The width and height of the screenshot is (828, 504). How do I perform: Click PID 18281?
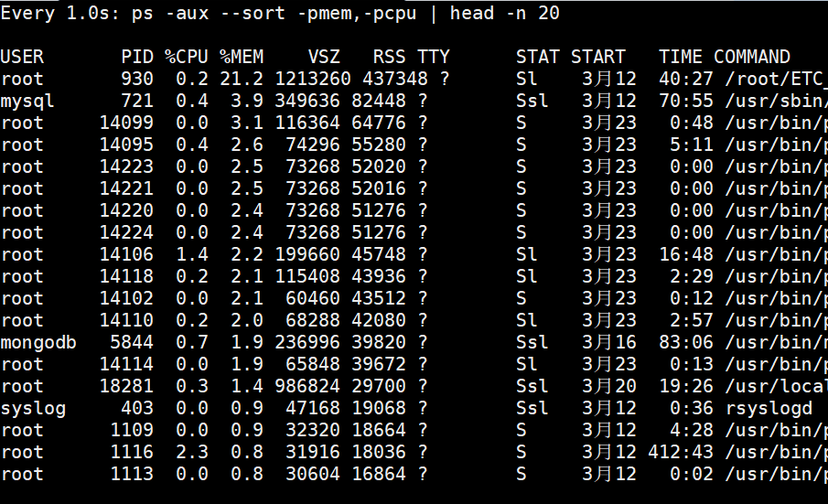(x=126, y=386)
